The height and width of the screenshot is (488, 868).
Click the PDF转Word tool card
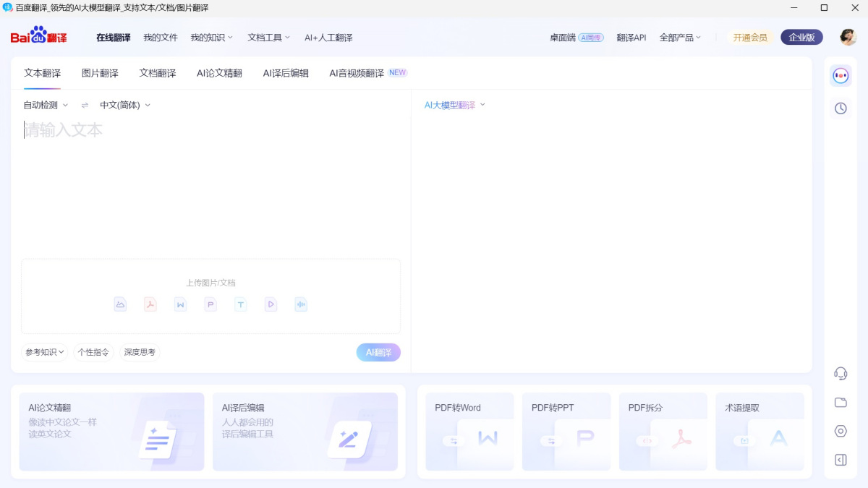pos(469,432)
